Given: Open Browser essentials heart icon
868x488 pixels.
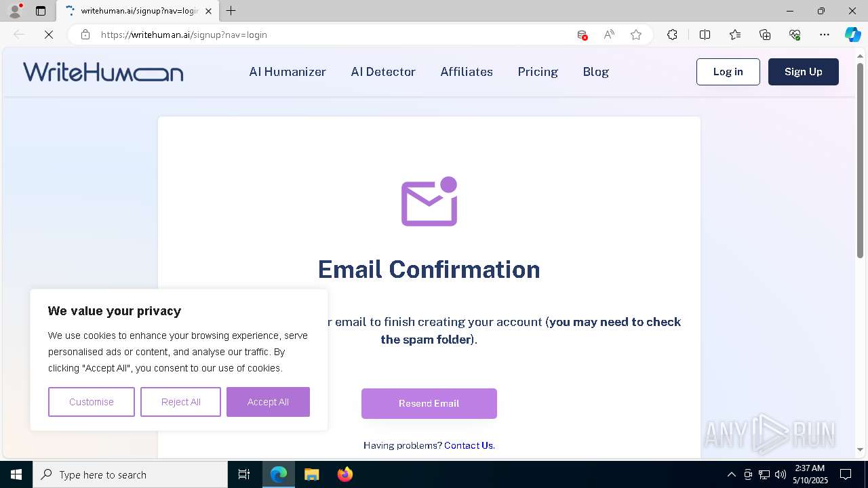Looking at the screenshot, I should pyautogui.click(x=795, y=35).
